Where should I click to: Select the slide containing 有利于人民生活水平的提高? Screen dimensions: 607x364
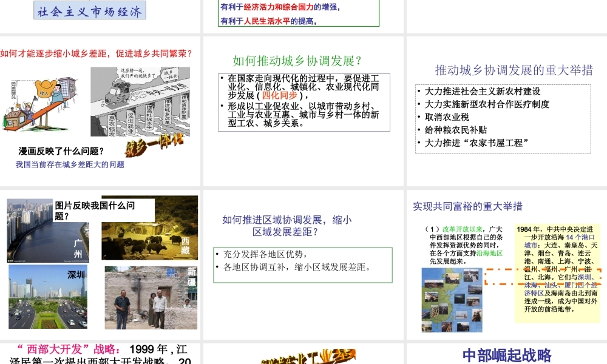(304, 16)
